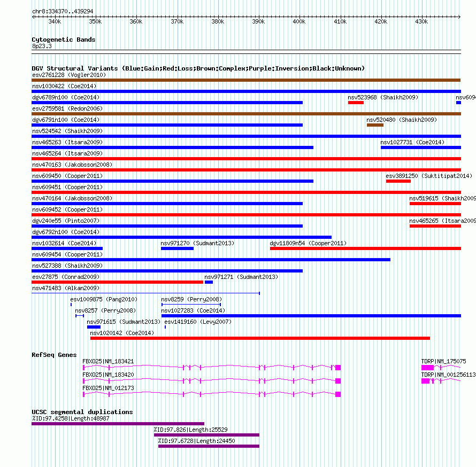Select segmental duplication %ID:97.4258 Length:48987
Screen dimensions: 476x467
118,424
